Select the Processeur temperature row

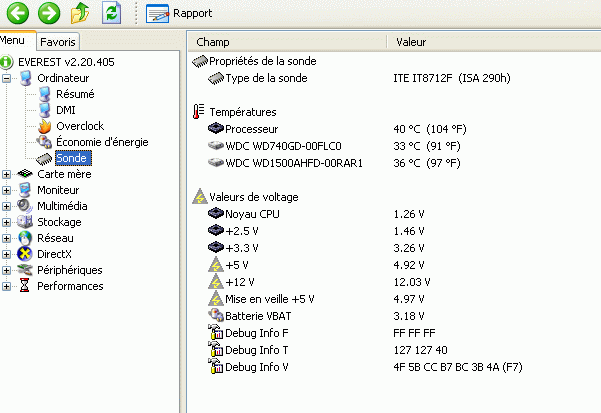pos(251,129)
